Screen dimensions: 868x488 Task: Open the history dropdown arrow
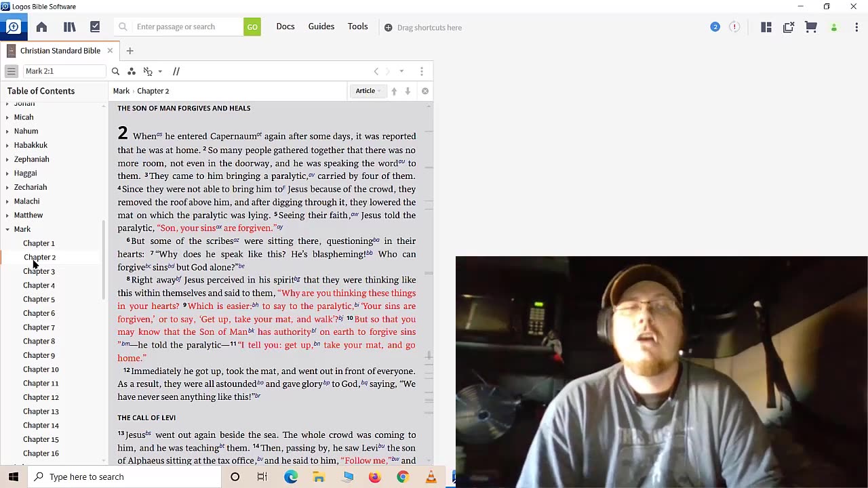(x=401, y=71)
